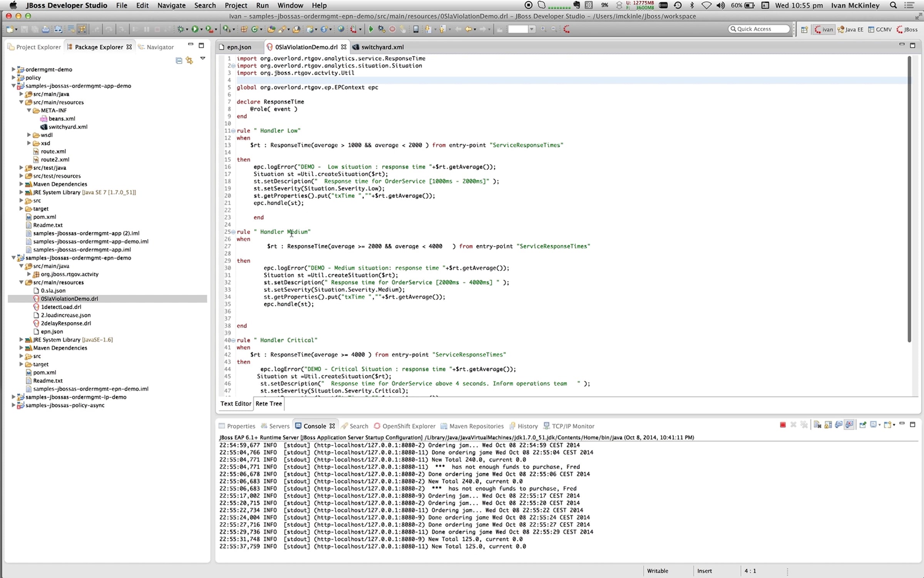
Task: Open the Maven Repositories view tab
Action: pyautogui.click(x=472, y=426)
